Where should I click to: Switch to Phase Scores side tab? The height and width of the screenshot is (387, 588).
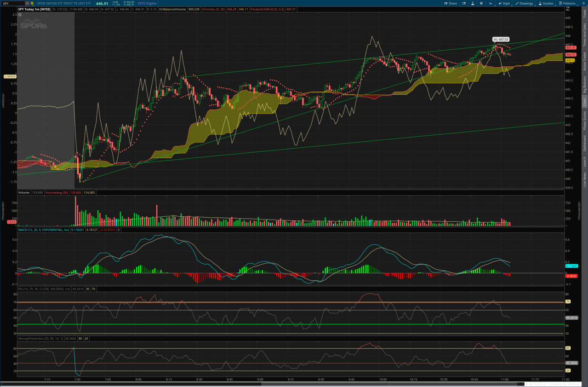click(x=585, y=121)
